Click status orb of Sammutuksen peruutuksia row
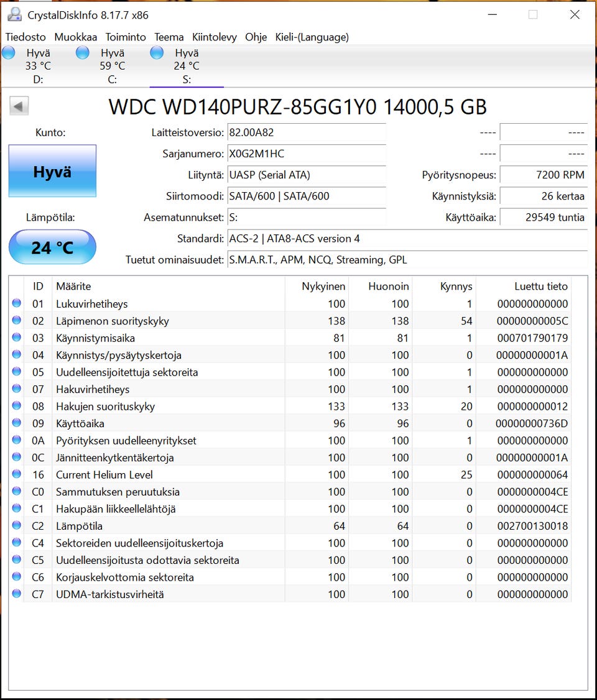This screenshot has height=700, width=597. [17, 491]
